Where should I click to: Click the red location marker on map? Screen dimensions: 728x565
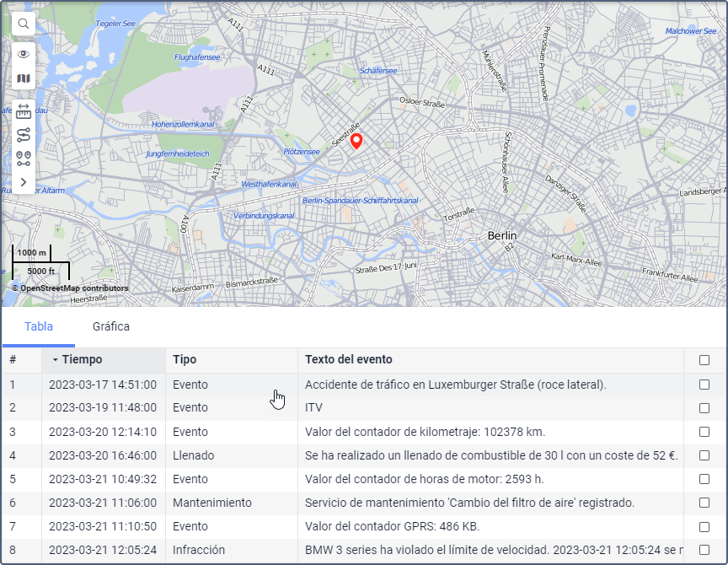click(x=356, y=142)
